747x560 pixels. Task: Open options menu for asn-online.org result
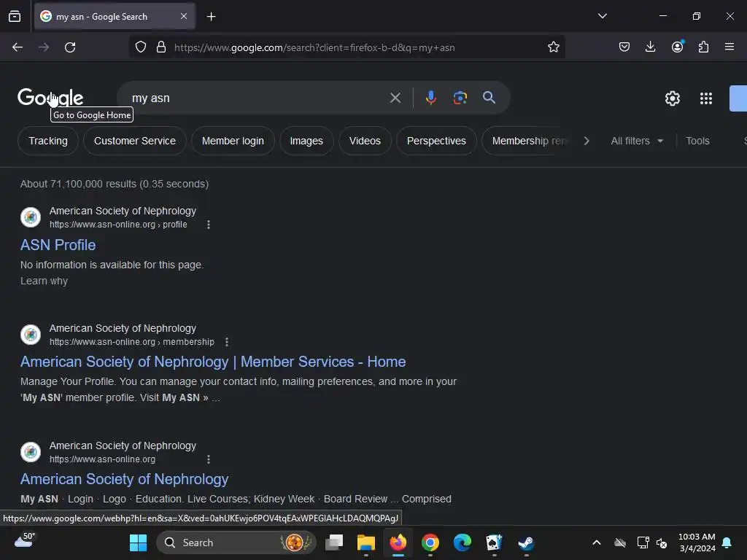[208, 459]
